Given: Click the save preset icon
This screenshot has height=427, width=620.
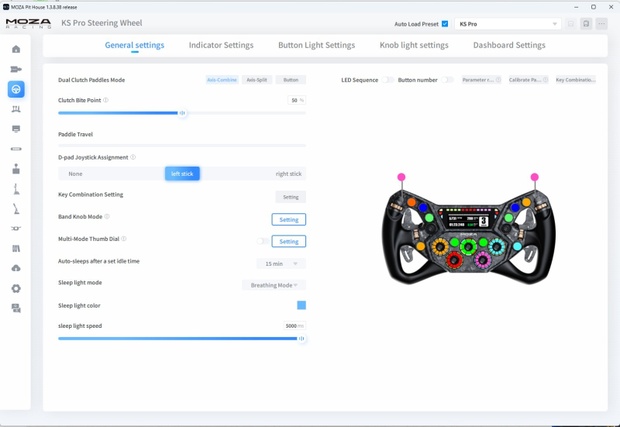Looking at the screenshot, I should (586, 24).
